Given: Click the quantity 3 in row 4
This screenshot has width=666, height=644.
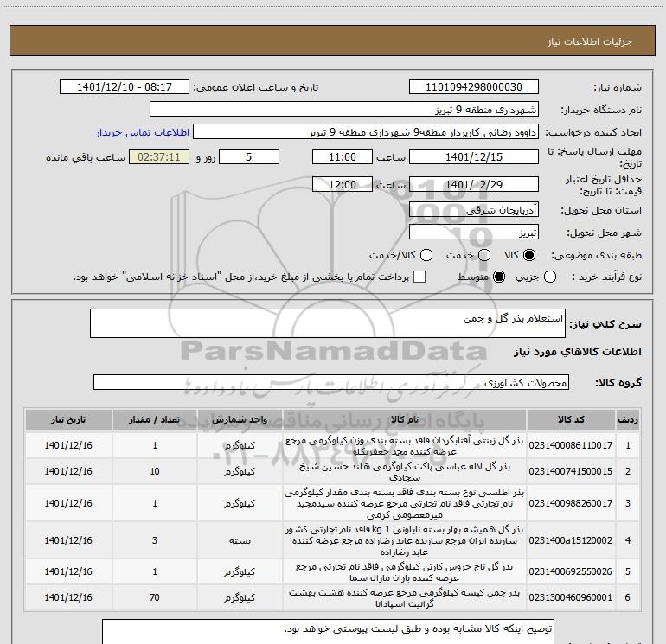Looking at the screenshot, I should [155, 540].
